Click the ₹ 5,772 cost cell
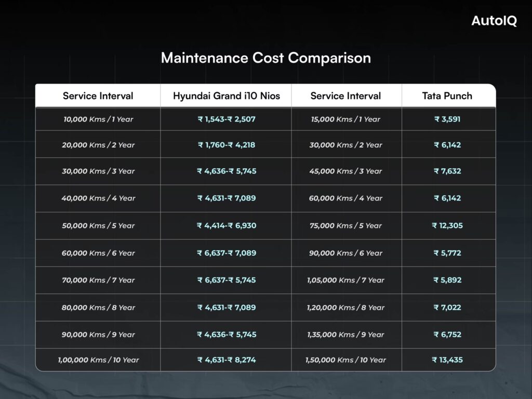532x399 pixels. [x=447, y=253]
